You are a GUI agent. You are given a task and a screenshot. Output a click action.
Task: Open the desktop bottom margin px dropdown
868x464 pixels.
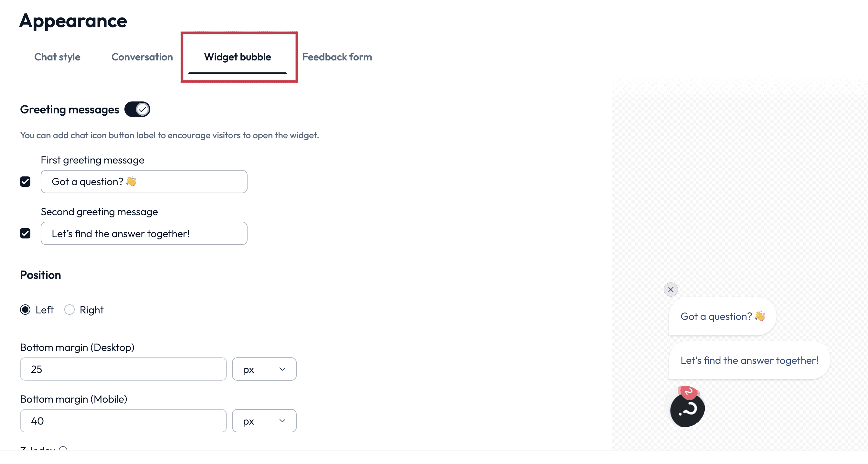point(264,369)
